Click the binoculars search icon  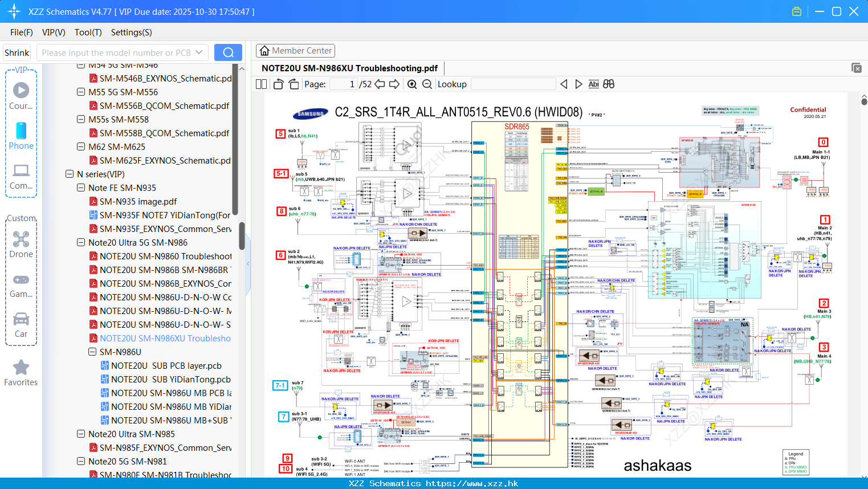pos(609,84)
